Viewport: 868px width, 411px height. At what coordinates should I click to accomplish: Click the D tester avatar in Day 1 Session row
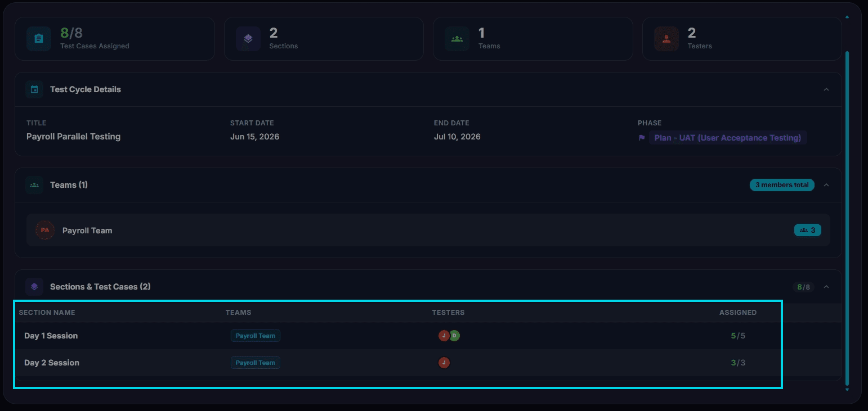click(x=454, y=336)
